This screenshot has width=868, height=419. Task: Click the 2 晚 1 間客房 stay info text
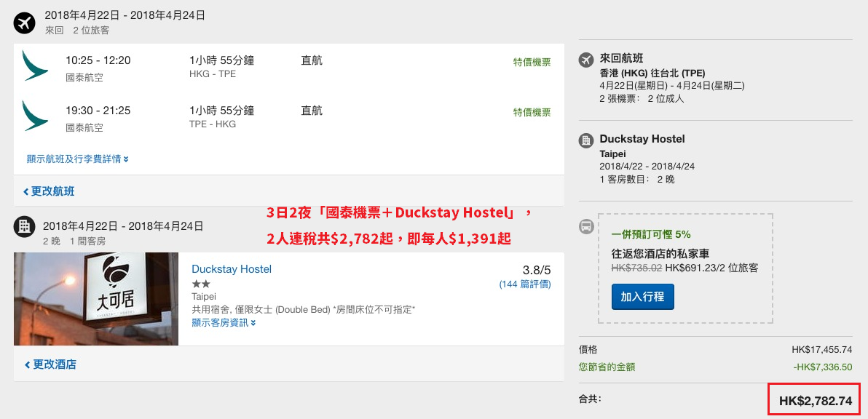pyautogui.click(x=74, y=241)
